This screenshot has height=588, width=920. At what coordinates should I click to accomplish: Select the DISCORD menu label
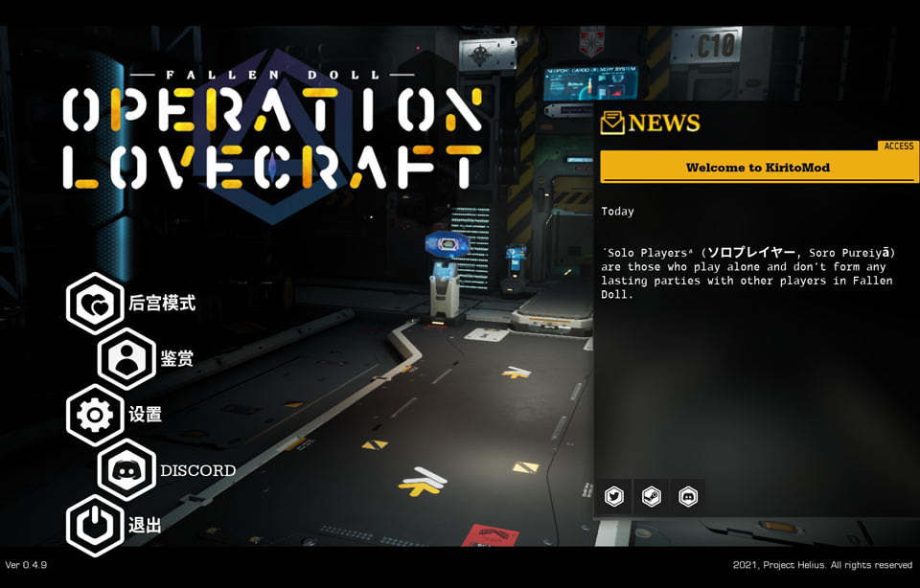(198, 470)
